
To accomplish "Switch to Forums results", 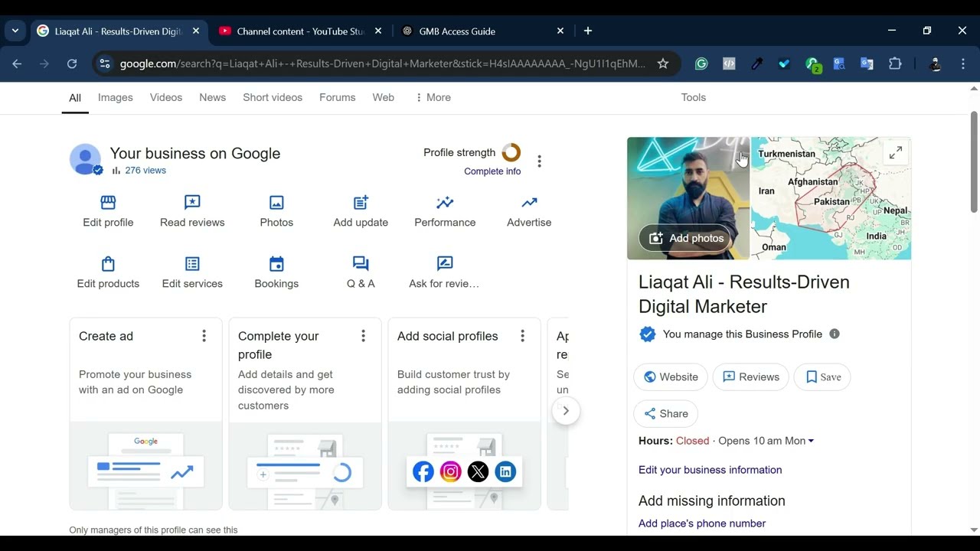I will 338,97.
